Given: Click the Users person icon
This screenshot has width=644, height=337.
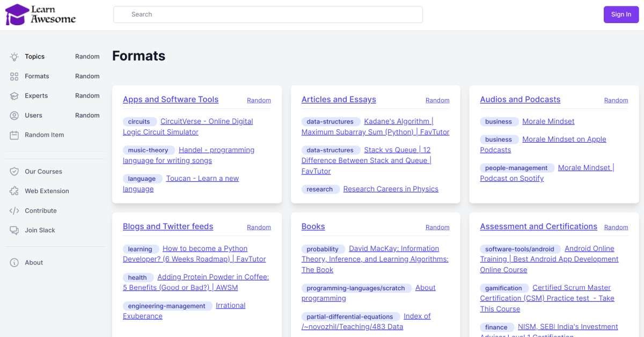Looking at the screenshot, I should click(14, 115).
